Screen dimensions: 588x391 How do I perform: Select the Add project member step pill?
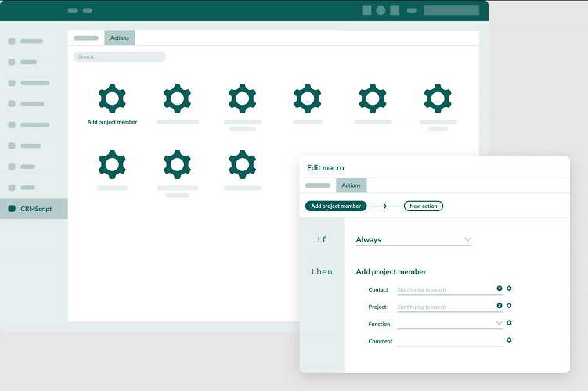click(336, 206)
